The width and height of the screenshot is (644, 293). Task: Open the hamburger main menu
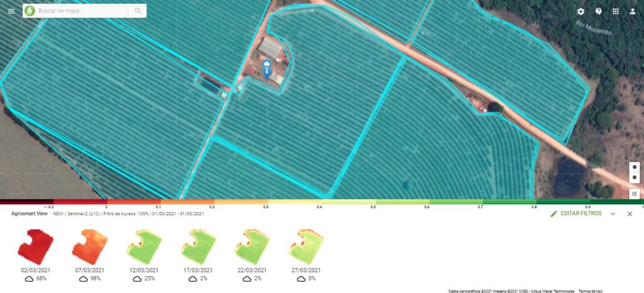11,11
